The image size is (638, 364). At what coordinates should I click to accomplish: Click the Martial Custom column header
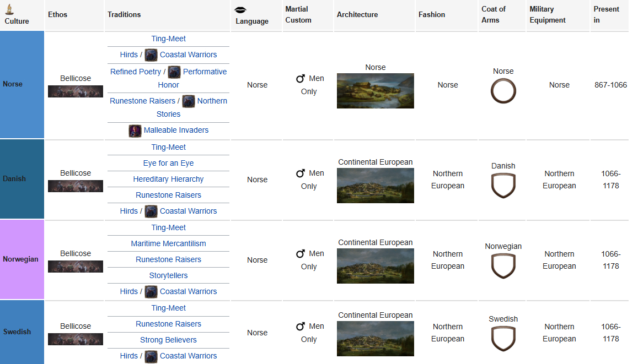[x=298, y=15]
